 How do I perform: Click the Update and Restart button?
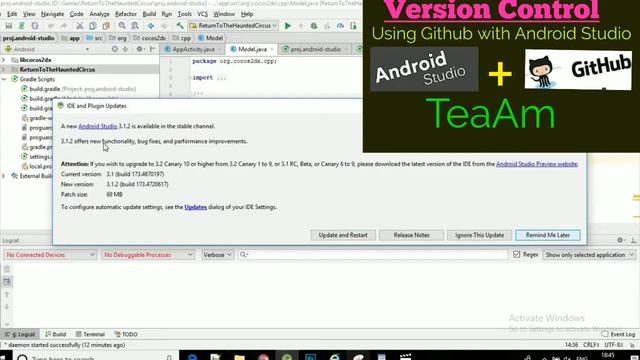click(x=343, y=235)
